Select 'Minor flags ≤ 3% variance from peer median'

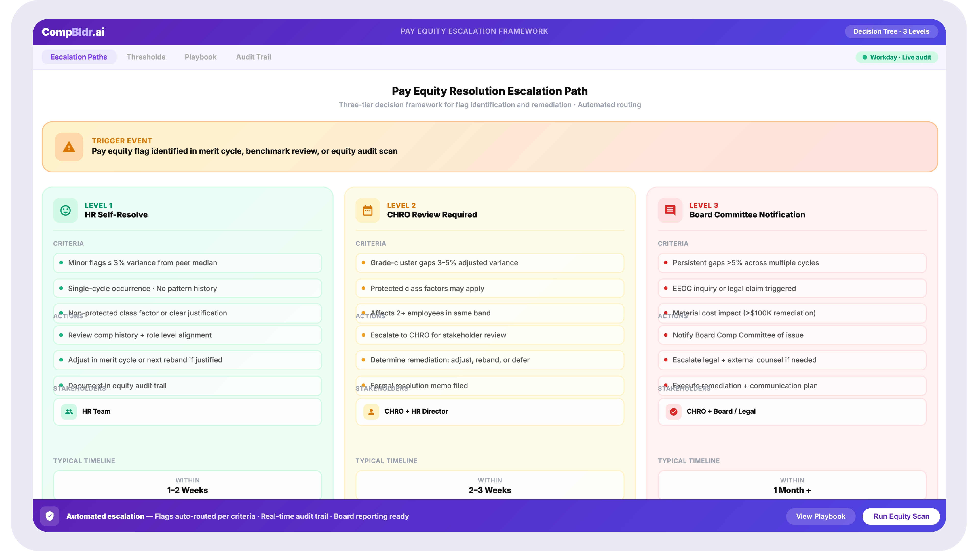188,263
